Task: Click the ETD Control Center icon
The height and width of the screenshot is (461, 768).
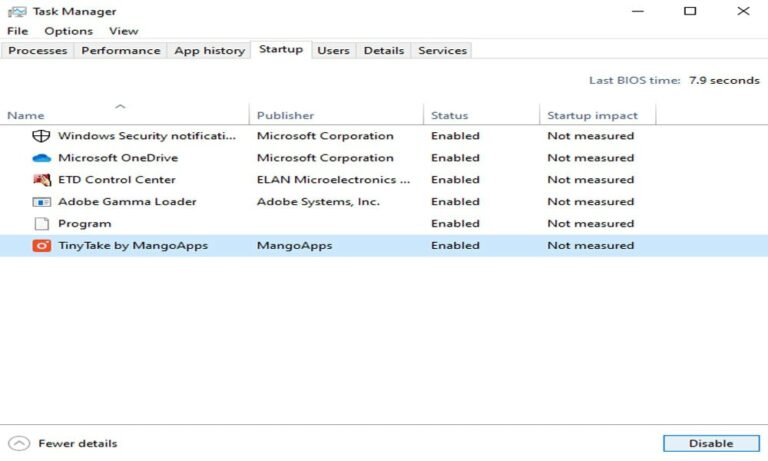Action: (x=41, y=180)
